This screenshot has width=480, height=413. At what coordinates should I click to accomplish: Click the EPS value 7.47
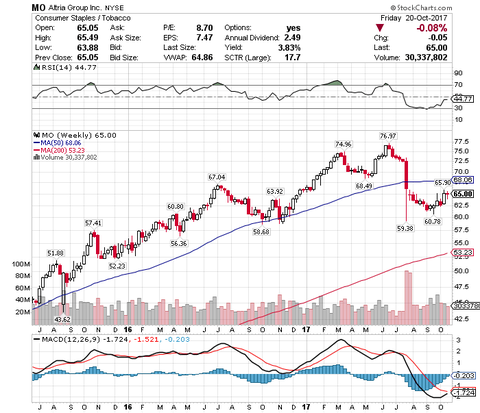click(x=204, y=38)
